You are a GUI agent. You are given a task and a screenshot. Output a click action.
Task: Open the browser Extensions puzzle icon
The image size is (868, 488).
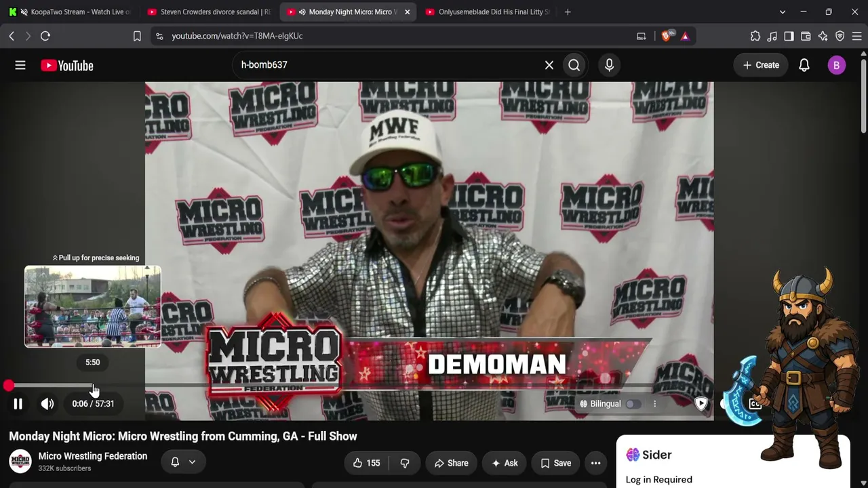(755, 36)
